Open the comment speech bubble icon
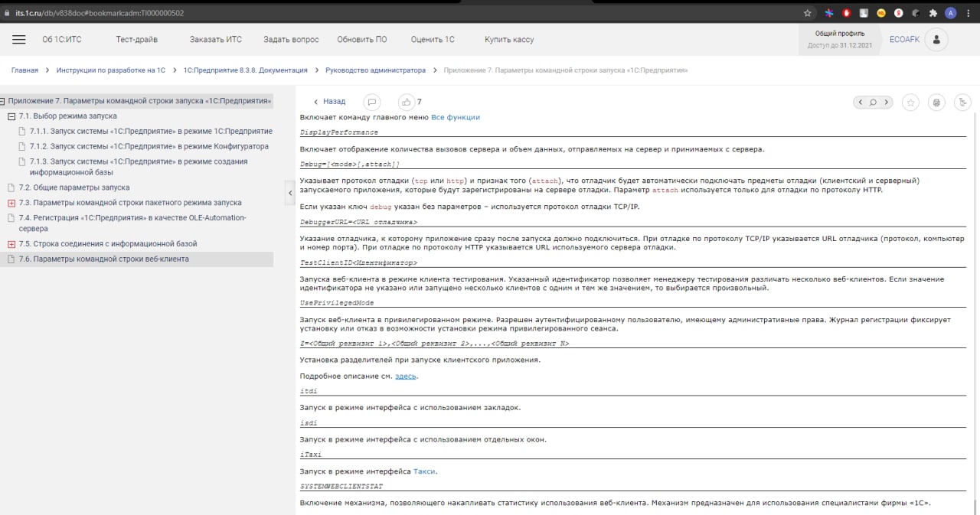The width and height of the screenshot is (980, 515). click(x=371, y=102)
